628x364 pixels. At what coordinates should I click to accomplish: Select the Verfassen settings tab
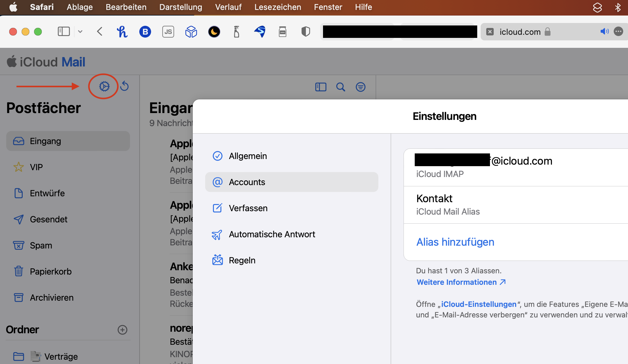click(248, 208)
